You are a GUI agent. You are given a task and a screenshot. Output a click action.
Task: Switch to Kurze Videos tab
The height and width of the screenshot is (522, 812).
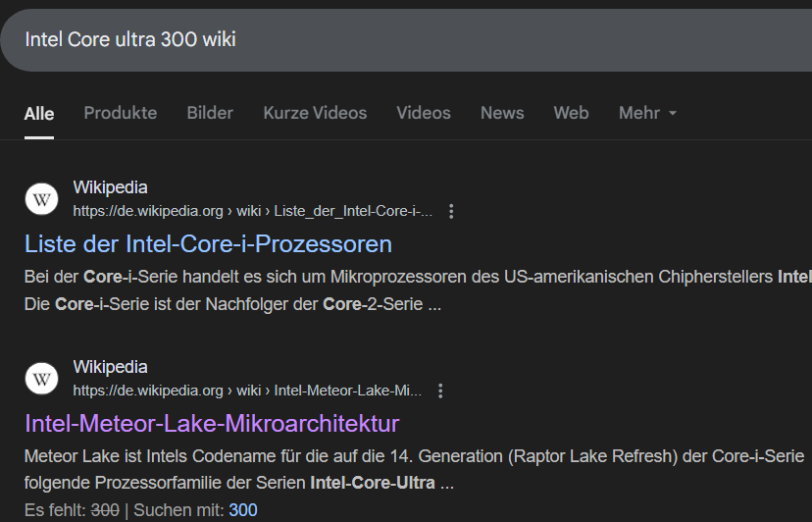pos(315,113)
